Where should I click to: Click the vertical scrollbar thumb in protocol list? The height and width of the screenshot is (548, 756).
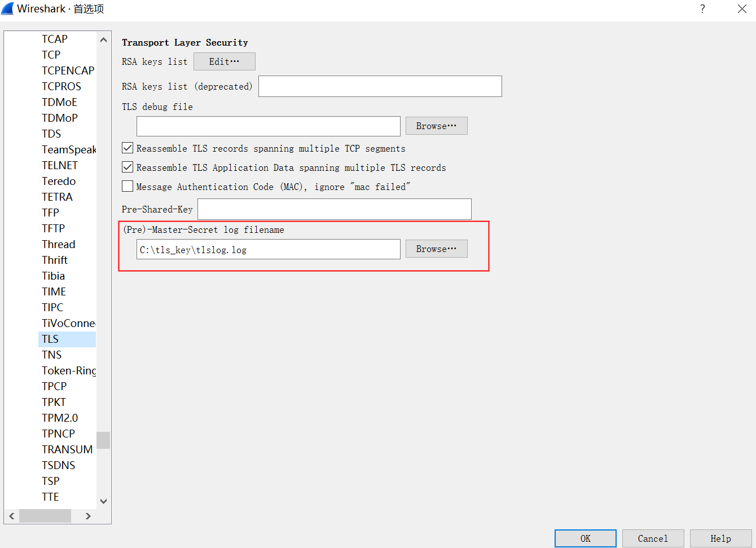[x=103, y=440]
